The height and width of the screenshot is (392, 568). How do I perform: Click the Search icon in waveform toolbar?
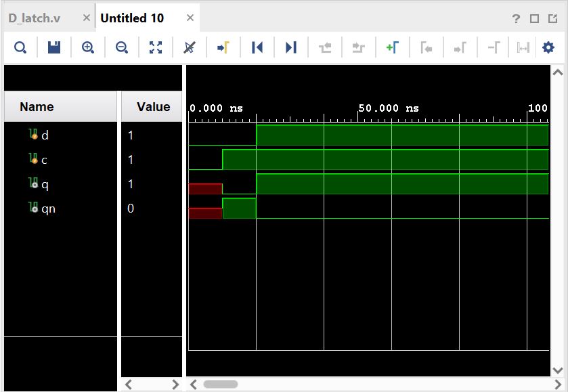[20, 47]
